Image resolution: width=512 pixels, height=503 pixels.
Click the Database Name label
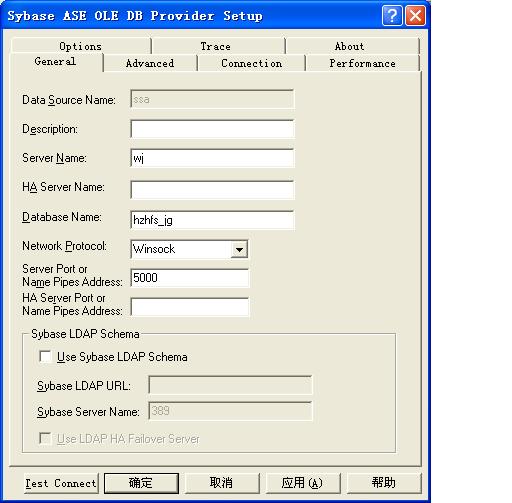tap(62, 217)
